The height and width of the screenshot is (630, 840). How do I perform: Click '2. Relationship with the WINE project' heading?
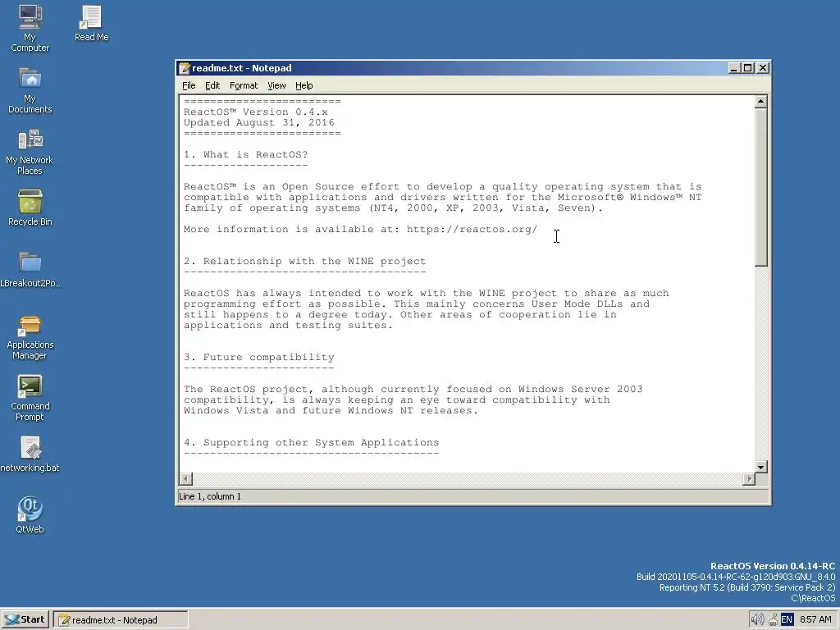305,261
